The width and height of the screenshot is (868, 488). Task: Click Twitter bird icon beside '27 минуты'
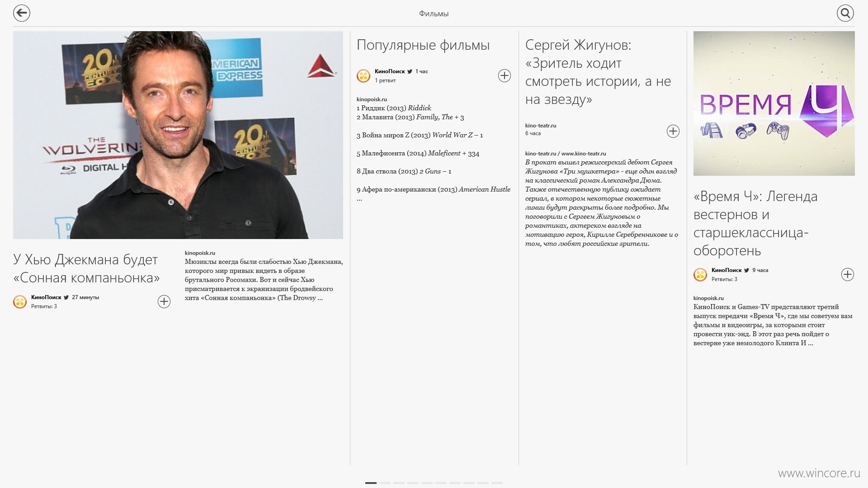pyautogui.click(x=66, y=297)
